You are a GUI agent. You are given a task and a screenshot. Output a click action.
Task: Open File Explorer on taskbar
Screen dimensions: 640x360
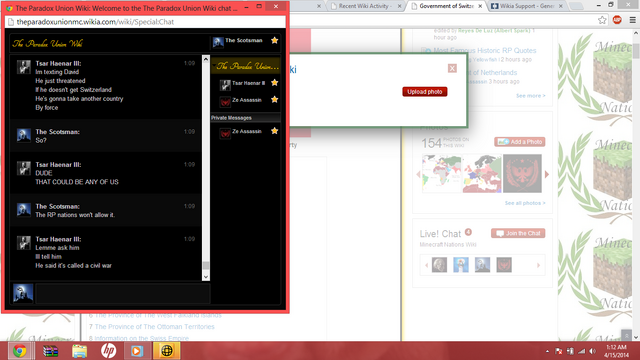79,351
